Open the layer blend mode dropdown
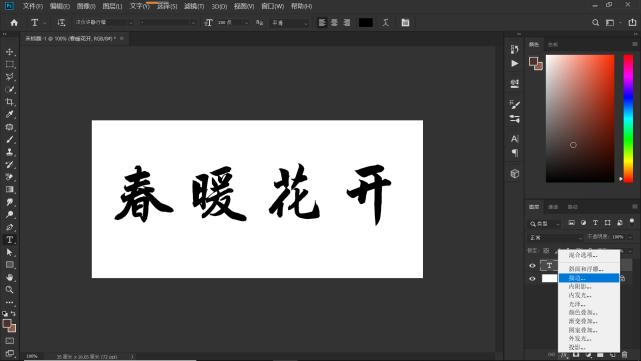The height and width of the screenshot is (361, 641). pyautogui.click(x=555, y=238)
